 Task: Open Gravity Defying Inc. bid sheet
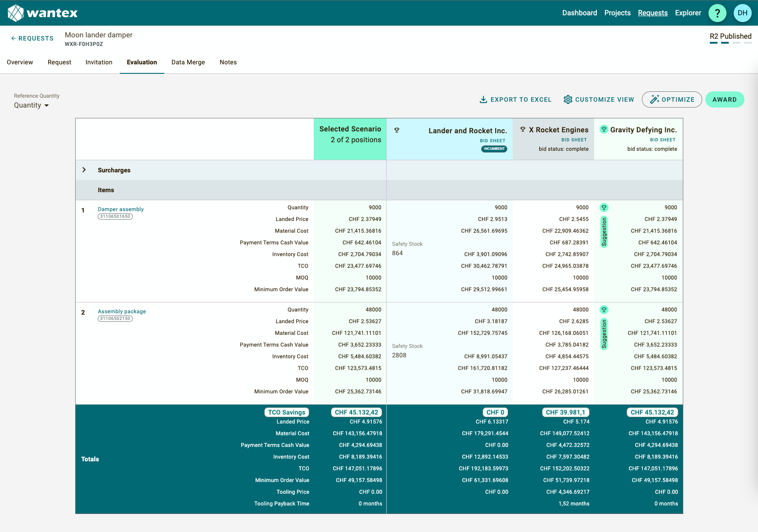(x=663, y=140)
